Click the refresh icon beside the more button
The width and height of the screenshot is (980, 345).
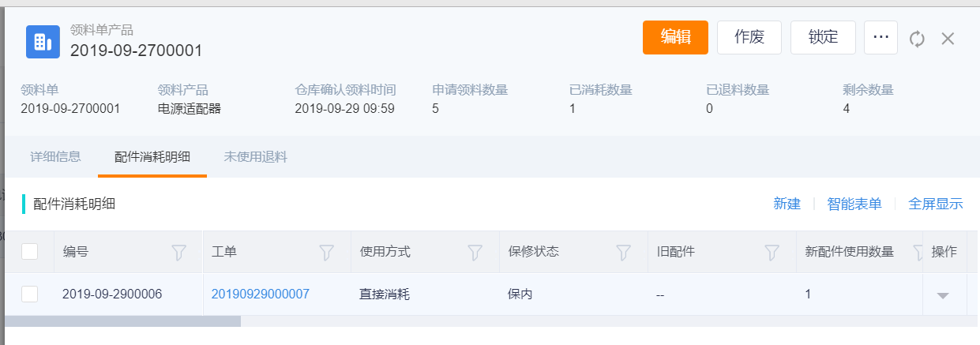point(917,39)
